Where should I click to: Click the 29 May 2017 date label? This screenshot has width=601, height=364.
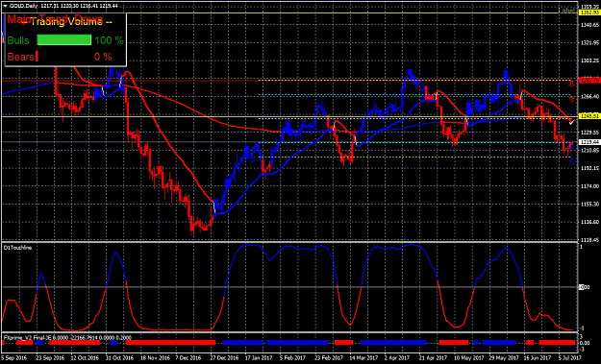point(503,358)
